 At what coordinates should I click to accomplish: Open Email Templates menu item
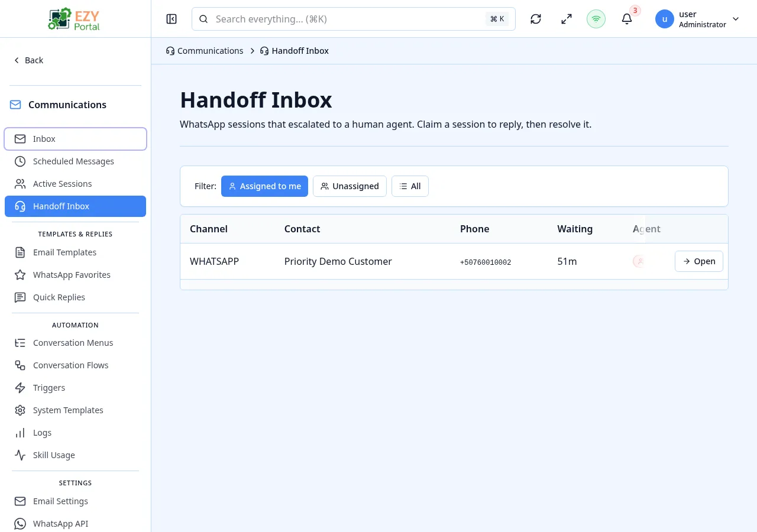[75, 252]
